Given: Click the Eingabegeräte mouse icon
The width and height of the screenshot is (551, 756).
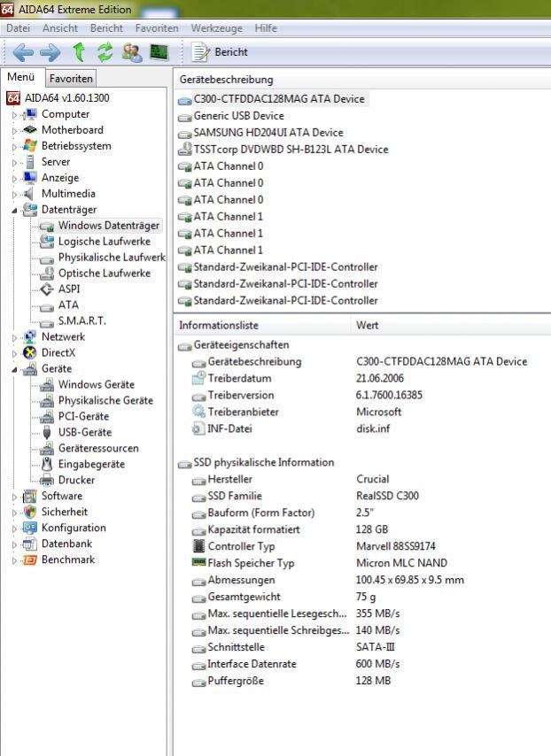Looking at the screenshot, I should (47, 464).
